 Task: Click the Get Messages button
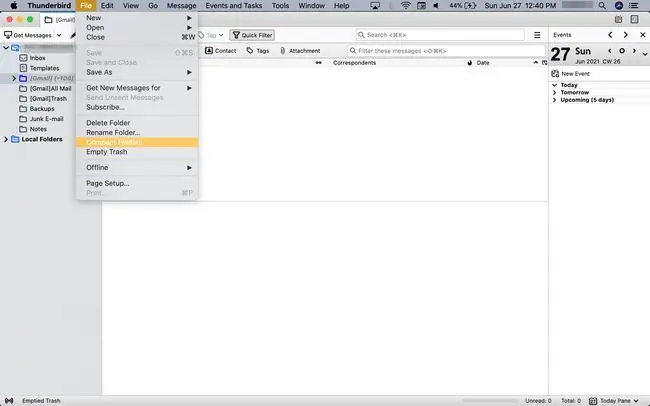(28, 35)
